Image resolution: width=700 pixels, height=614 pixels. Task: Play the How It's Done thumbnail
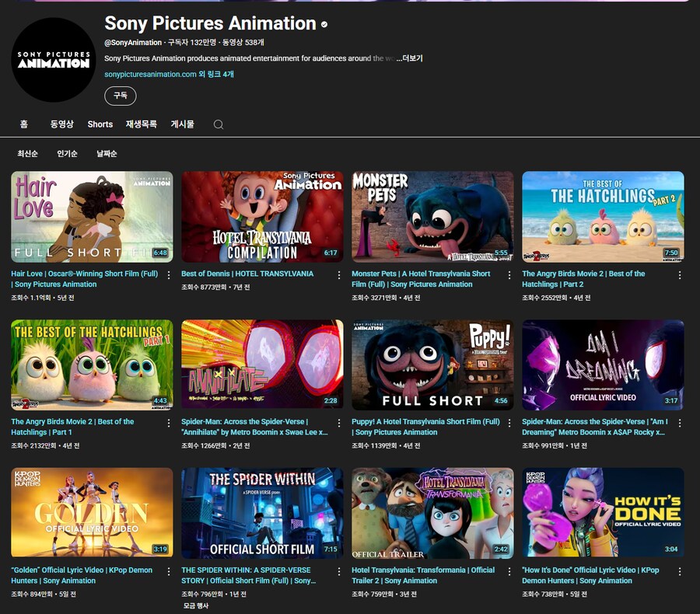tap(603, 513)
